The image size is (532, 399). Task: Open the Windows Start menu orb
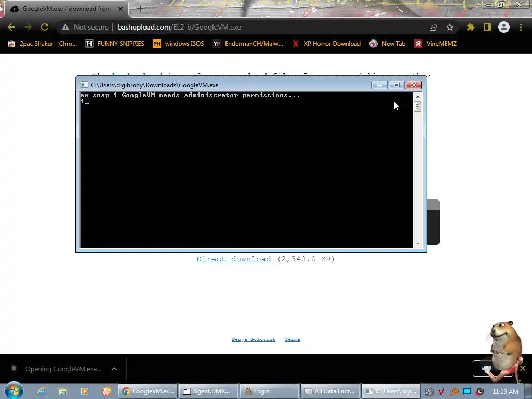click(x=14, y=390)
